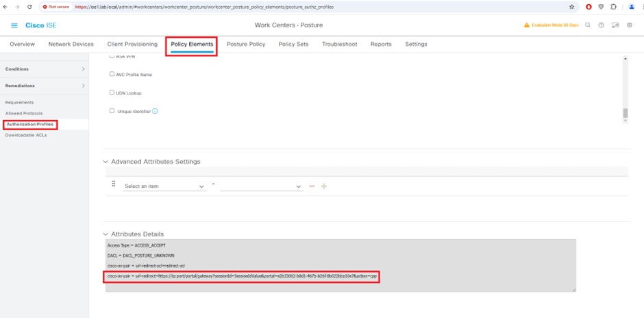Open the ISE help question mark icon
Viewport: 644px width, 318px height.
(x=602, y=25)
